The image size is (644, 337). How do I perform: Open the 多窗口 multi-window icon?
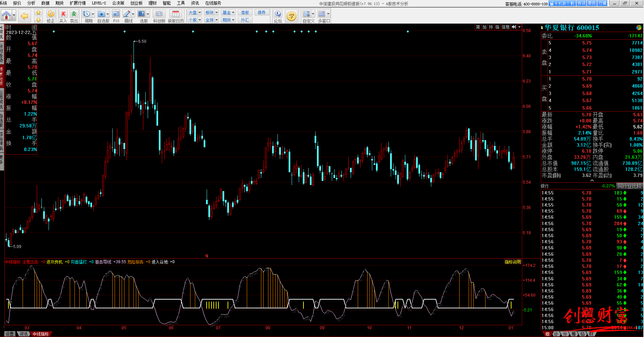(322, 14)
